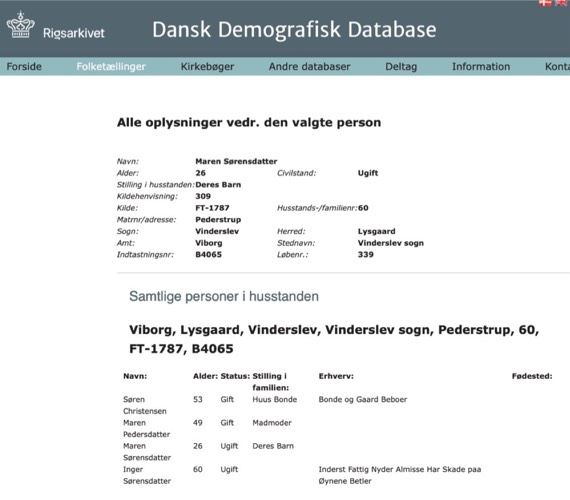Click the Alder column header in table
This screenshot has height=500, width=570.
tap(205, 376)
